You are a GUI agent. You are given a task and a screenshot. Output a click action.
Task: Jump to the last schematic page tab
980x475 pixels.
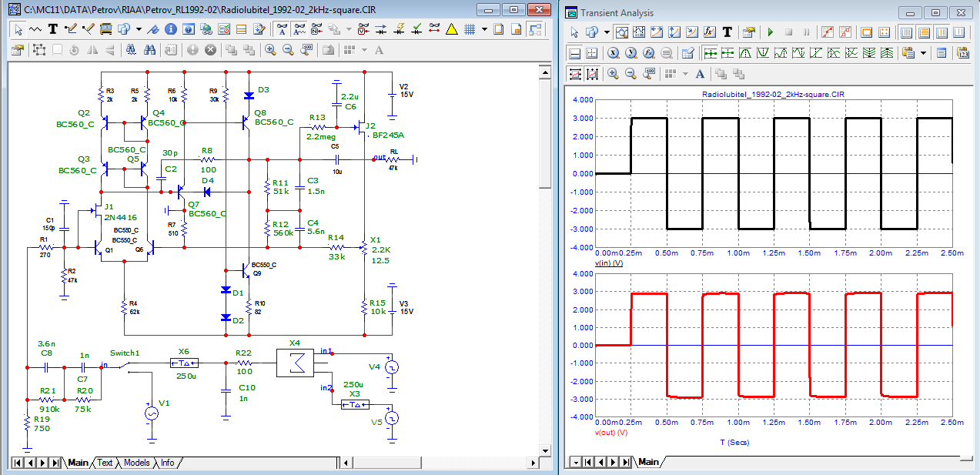(55, 463)
